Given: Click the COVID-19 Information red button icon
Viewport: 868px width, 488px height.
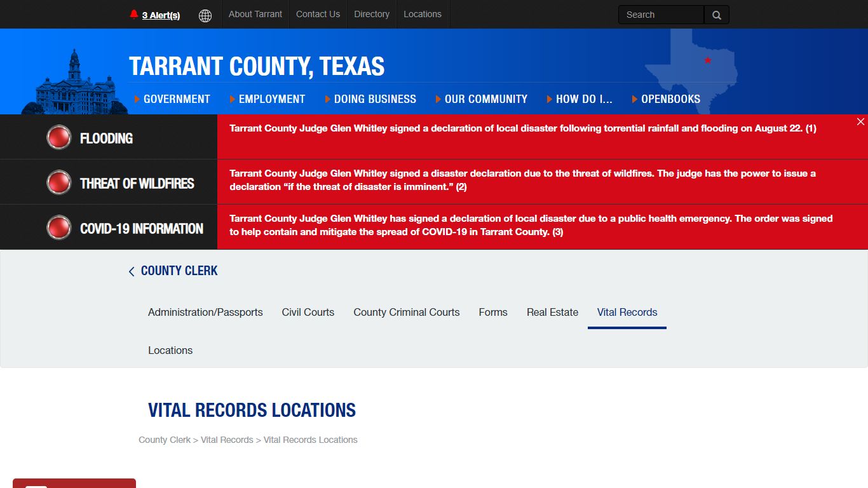Looking at the screenshot, I should pos(59,227).
